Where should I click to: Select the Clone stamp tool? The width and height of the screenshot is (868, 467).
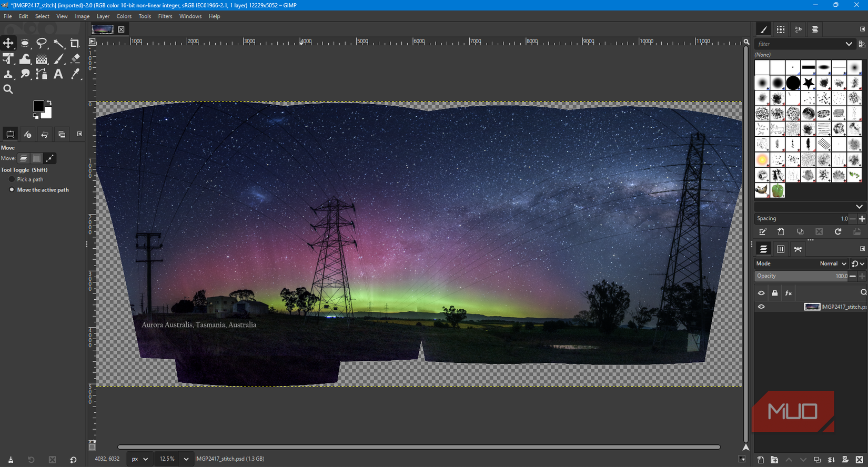point(8,74)
